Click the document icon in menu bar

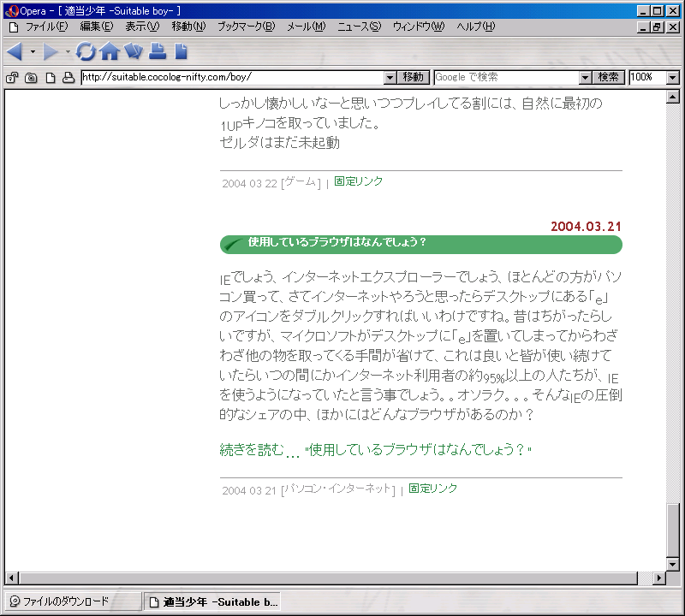[x=14, y=27]
